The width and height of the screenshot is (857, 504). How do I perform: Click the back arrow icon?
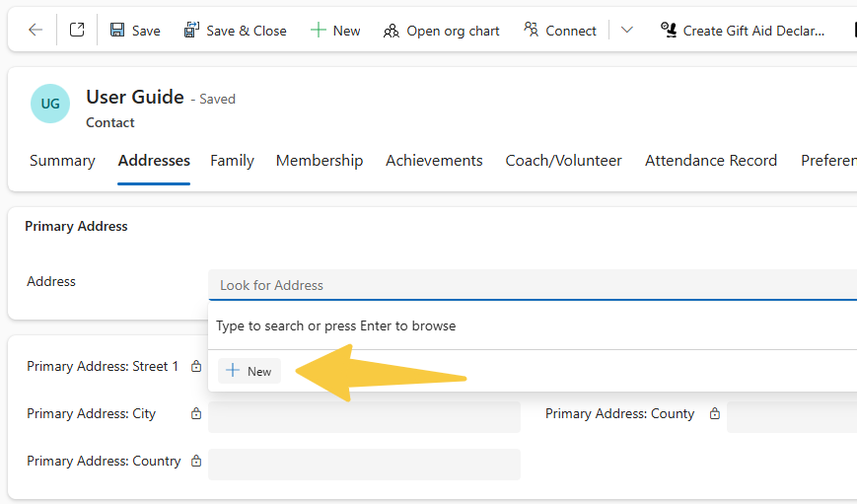point(36,31)
